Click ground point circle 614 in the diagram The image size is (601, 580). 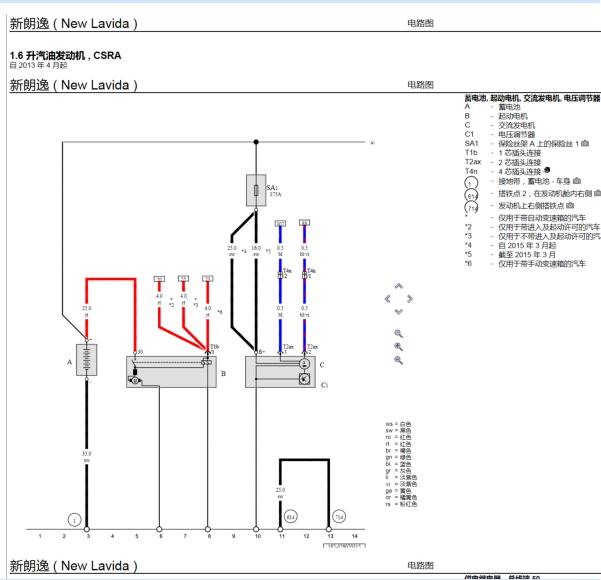tap(291, 517)
